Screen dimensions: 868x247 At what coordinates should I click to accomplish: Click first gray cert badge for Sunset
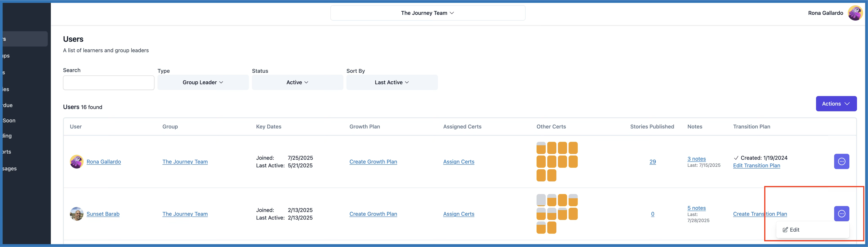(x=541, y=200)
